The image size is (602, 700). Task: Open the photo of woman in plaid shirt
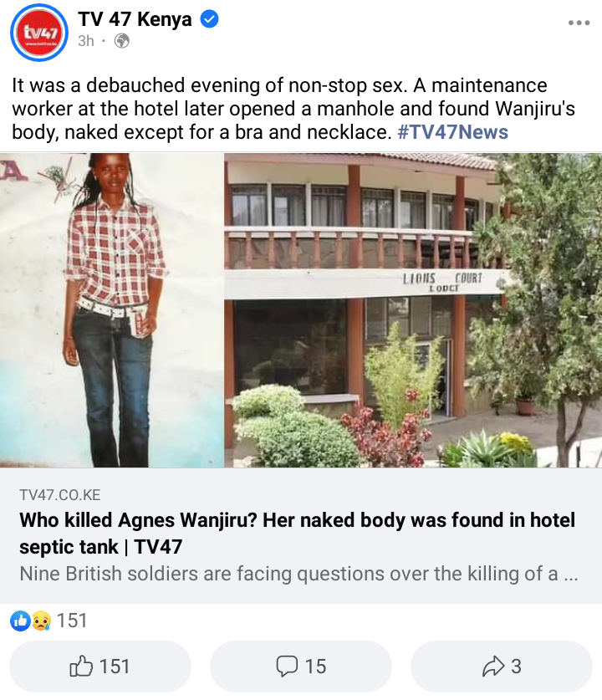pos(111,310)
